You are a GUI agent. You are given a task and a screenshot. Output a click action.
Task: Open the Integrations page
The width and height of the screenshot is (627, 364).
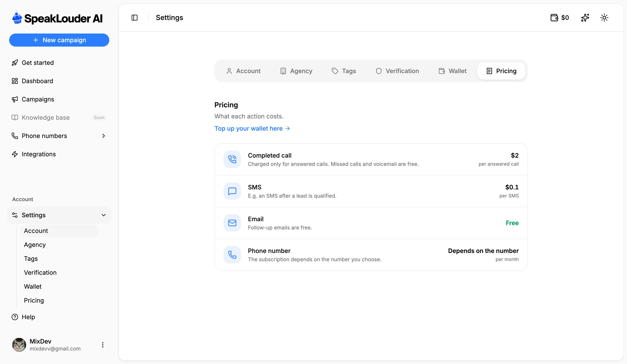(x=59, y=154)
